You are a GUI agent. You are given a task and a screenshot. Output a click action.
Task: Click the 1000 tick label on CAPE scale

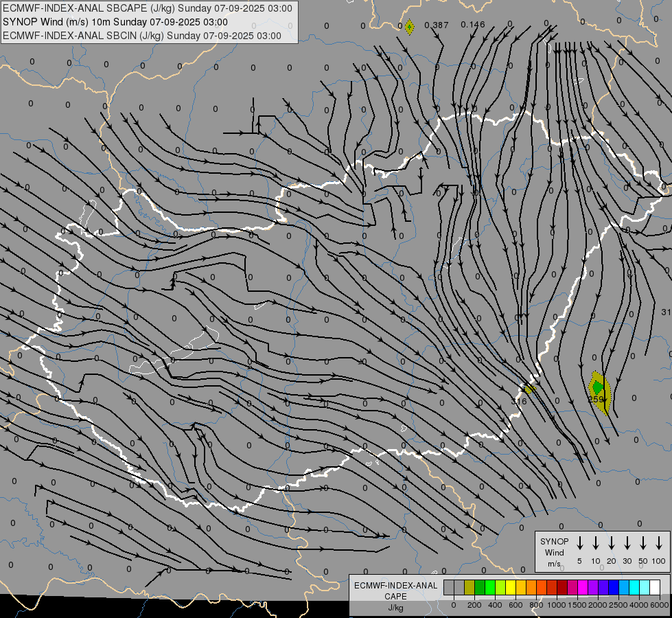(557, 605)
